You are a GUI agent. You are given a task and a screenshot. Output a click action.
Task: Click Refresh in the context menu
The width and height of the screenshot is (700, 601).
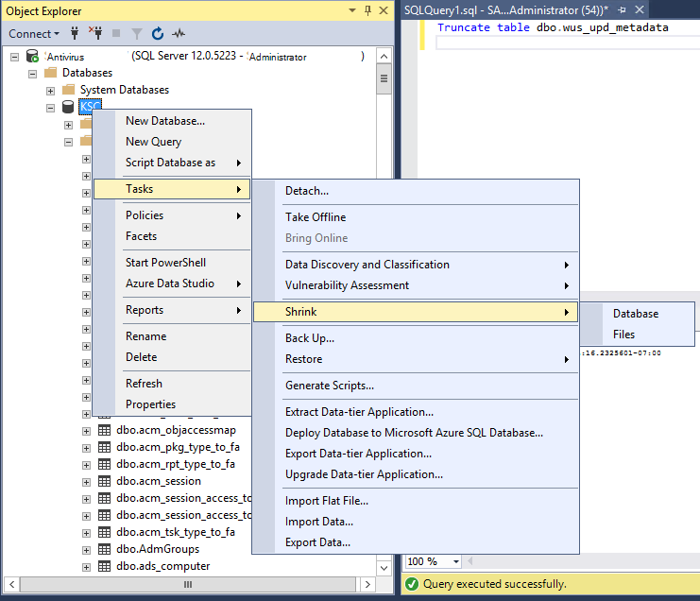[x=172, y=384]
